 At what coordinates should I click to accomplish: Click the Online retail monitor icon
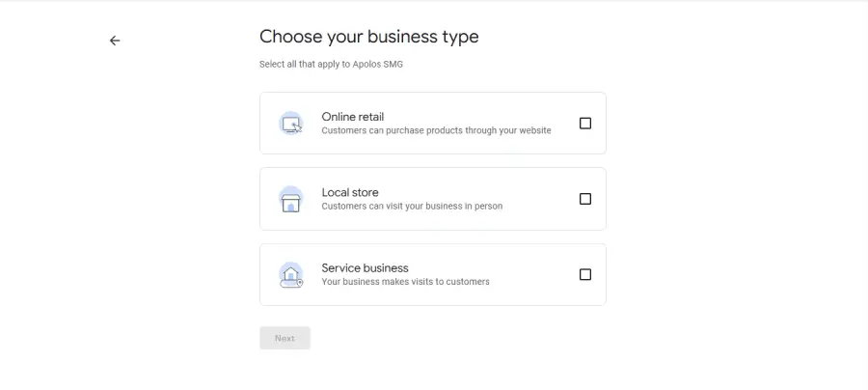291,124
